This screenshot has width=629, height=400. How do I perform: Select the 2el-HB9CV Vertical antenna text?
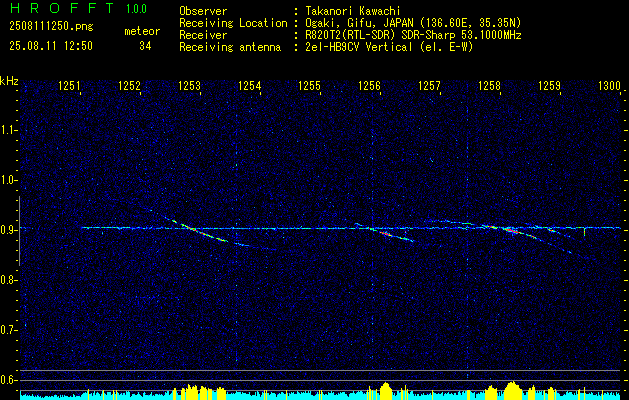[x=389, y=47]
